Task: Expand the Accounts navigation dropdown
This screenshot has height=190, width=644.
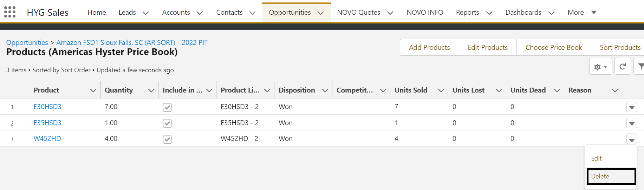Action: tap(200, 13)
